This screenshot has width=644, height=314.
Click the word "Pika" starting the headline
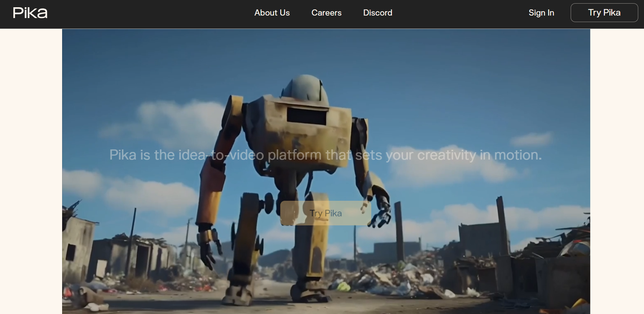[123, 155]
